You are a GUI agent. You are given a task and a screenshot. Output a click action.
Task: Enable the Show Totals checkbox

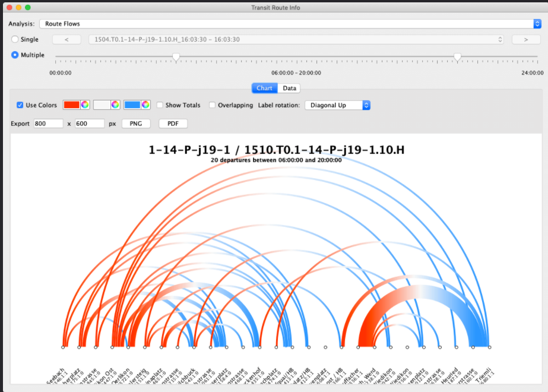[x=160, y=105]
